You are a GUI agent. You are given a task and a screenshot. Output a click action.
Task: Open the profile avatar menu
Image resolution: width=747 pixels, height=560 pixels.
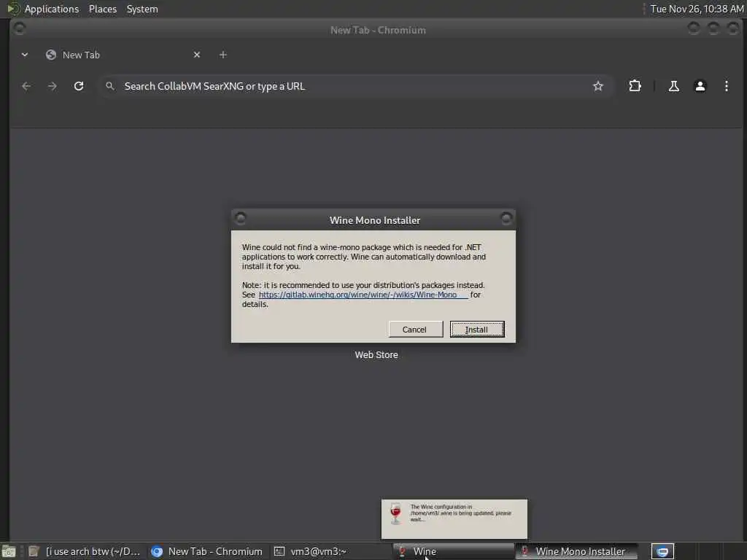click(x=700, y=86)
